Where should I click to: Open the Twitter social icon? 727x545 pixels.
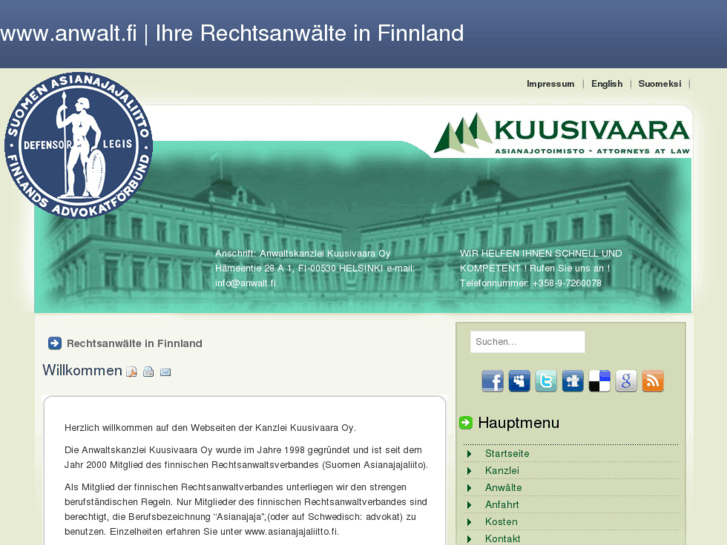[546, 381]
